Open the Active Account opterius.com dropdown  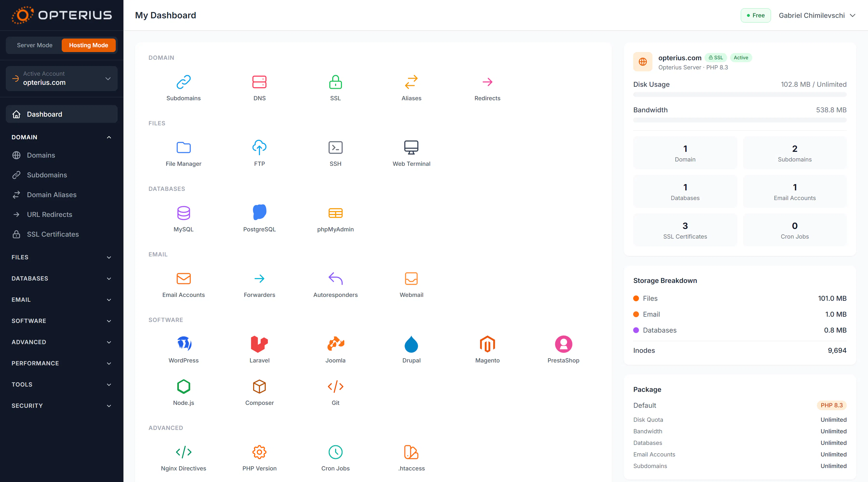point(62,79)
